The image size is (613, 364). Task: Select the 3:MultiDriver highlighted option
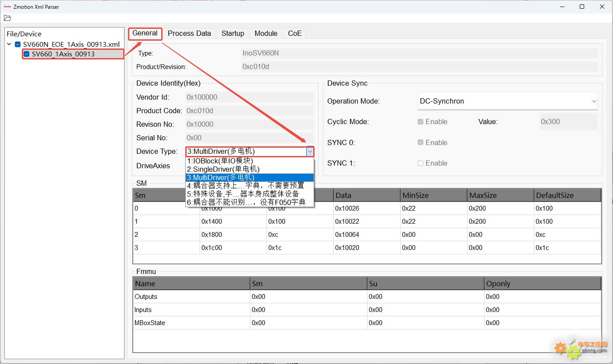tap(221, 177)
